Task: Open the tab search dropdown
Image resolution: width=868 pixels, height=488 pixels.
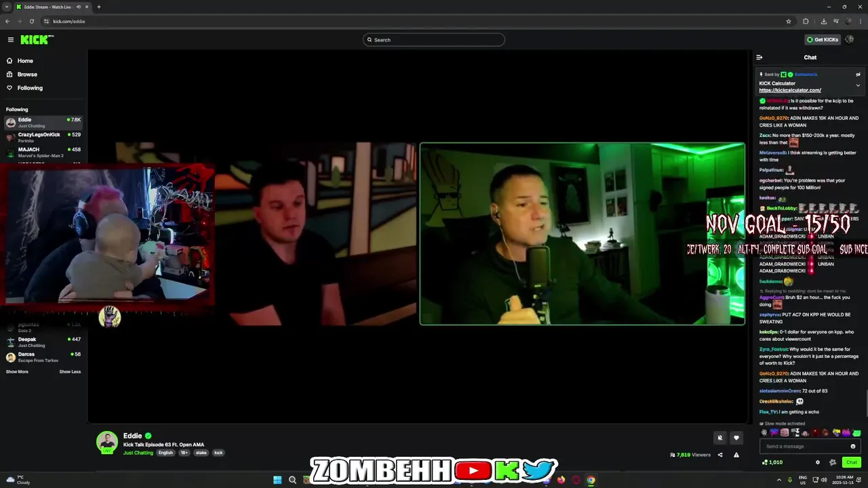Action: (x=6, y=7)
